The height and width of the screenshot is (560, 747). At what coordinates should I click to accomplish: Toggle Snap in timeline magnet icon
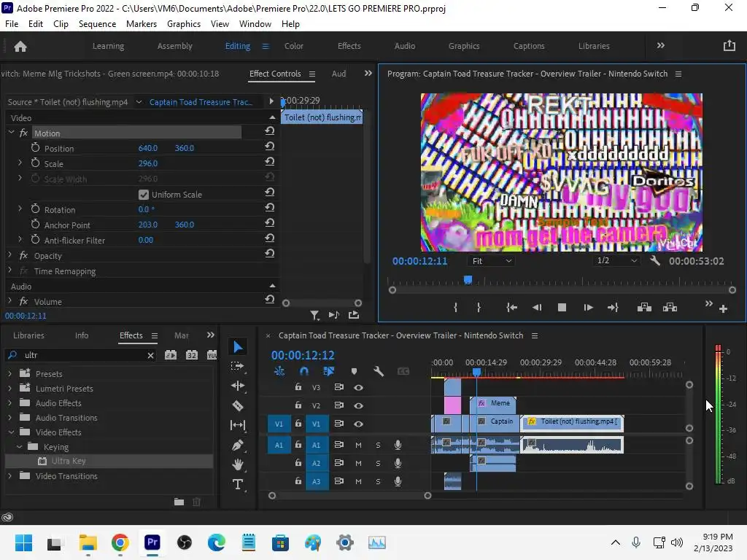coord(304,371)
